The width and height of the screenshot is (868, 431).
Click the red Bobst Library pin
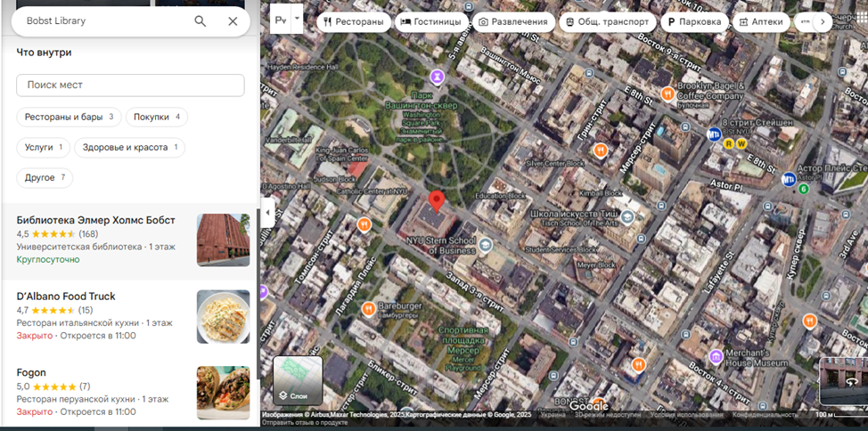pos(438,201)
